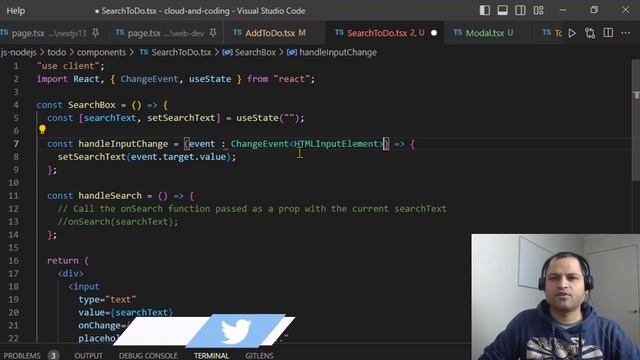Click handleSearch on line 11
640x360 pixels.
coord(110,196)
